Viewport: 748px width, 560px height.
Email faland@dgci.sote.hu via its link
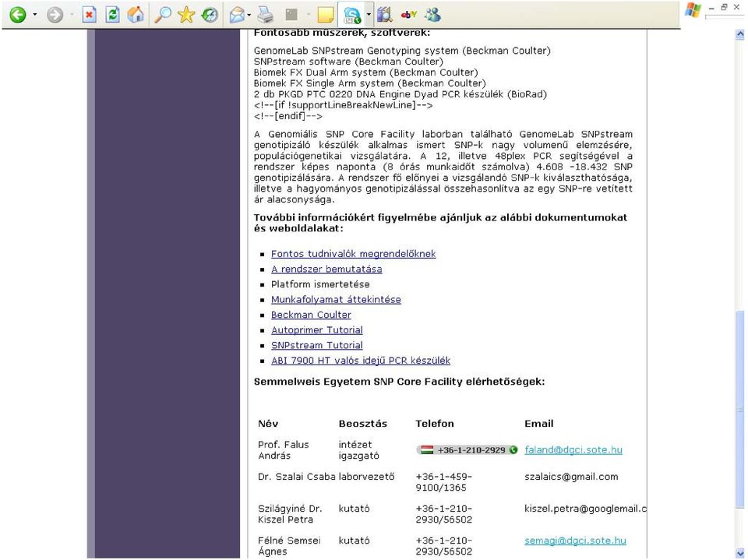point(573,450)
